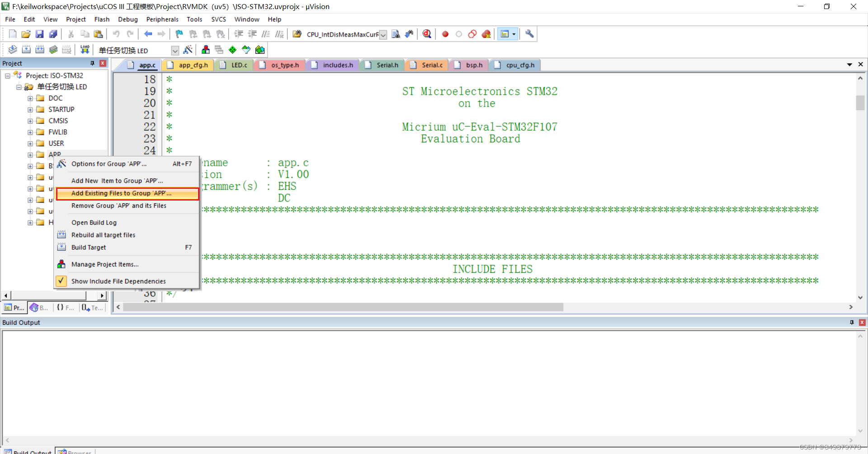Click the Rebuild all toolbar icon

point(40,50)
